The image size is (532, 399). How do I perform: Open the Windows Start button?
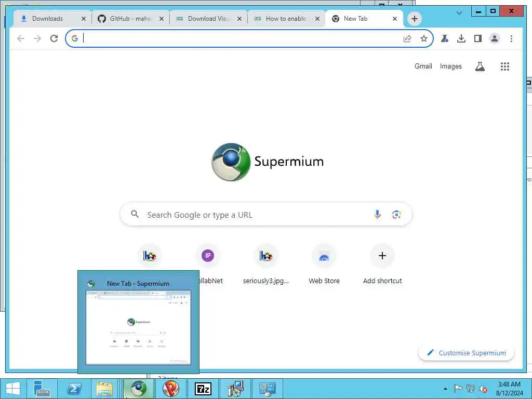point(13,389)
